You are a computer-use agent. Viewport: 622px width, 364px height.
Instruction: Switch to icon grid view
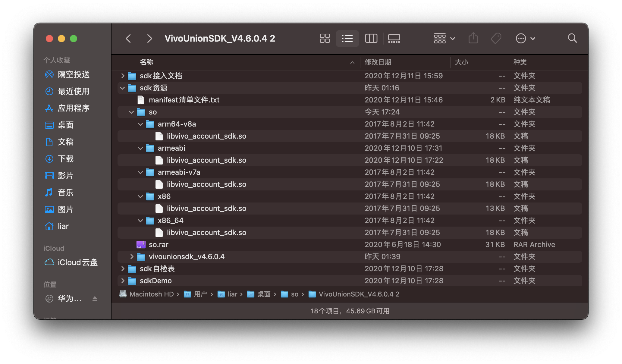(x=325, y=39)
